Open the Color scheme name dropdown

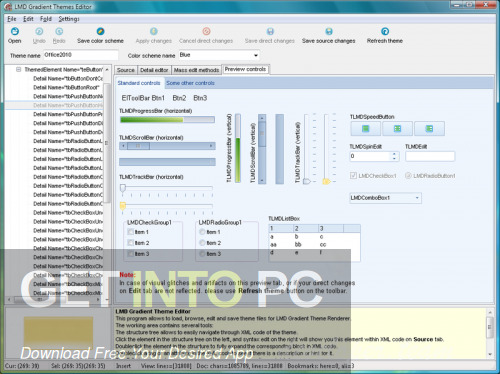coord(256,55)
